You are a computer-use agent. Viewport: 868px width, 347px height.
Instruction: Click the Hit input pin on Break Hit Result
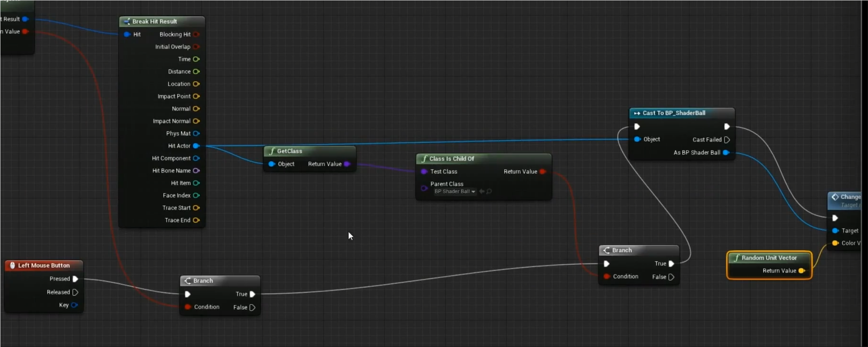pyautogui.click(x=127, y=34)
